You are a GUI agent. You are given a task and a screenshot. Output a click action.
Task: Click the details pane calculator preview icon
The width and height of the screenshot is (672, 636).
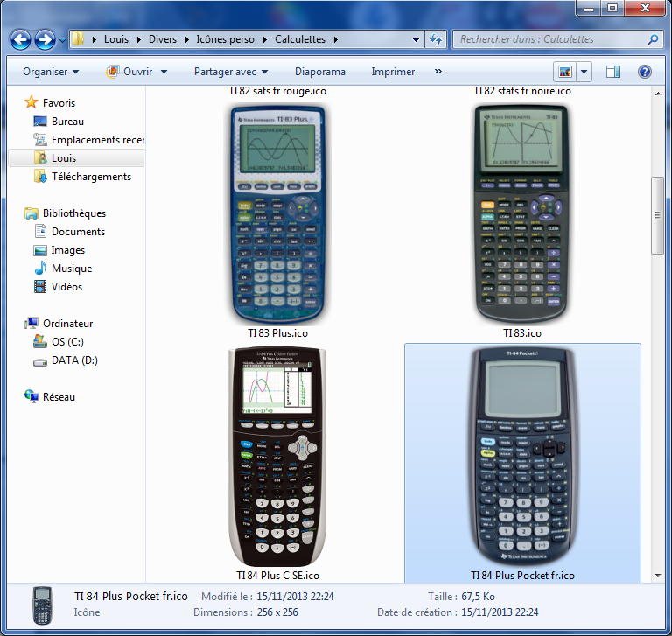click(42, 605)
